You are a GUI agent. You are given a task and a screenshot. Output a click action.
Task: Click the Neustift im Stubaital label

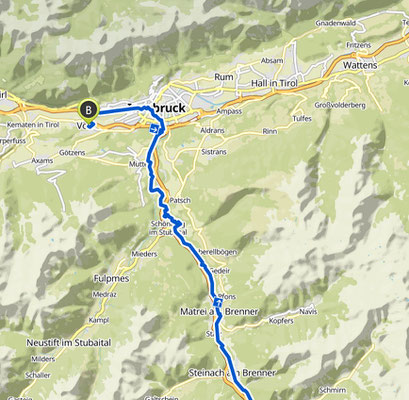(69, 343)
